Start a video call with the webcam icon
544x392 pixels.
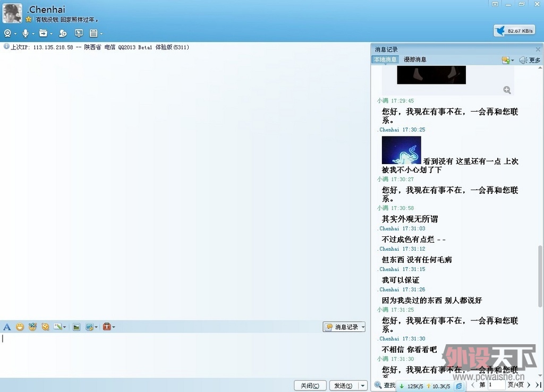point(7,33)
